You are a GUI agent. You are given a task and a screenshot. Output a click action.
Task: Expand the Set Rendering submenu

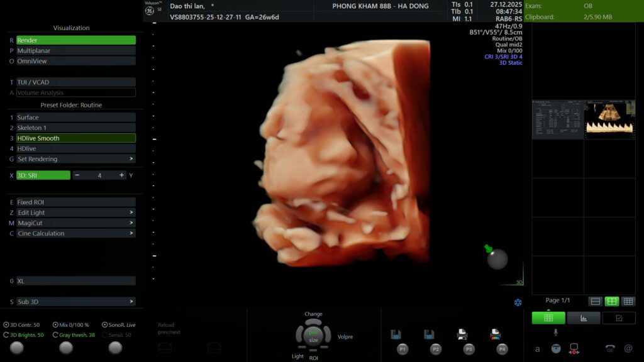click(x=75, y=159)
